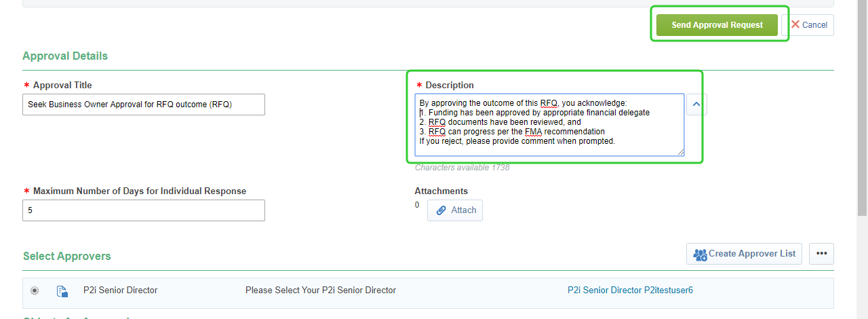Click the Description textarea resize handle
Viewport: 868px width, 319px height.
click(680, 152)
